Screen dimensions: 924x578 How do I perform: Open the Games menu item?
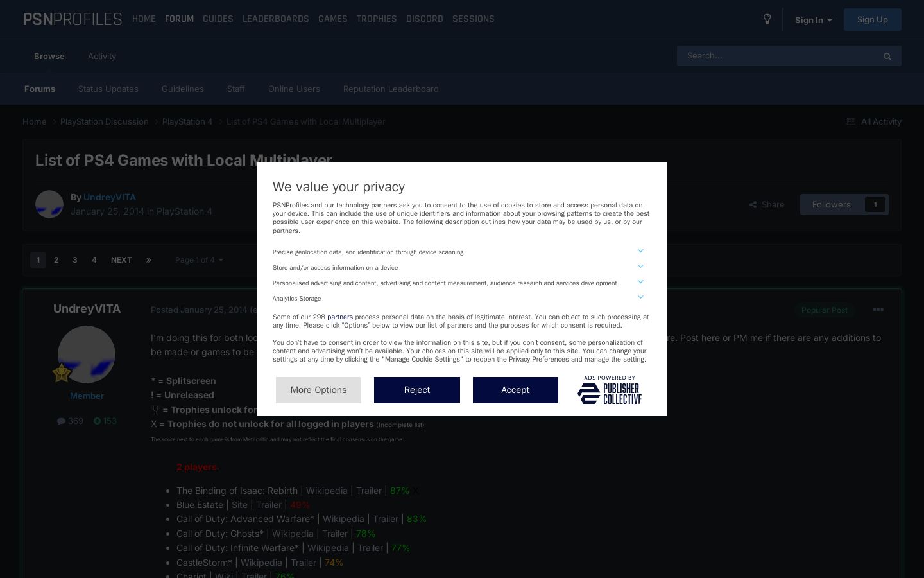[x=333, y=19]
